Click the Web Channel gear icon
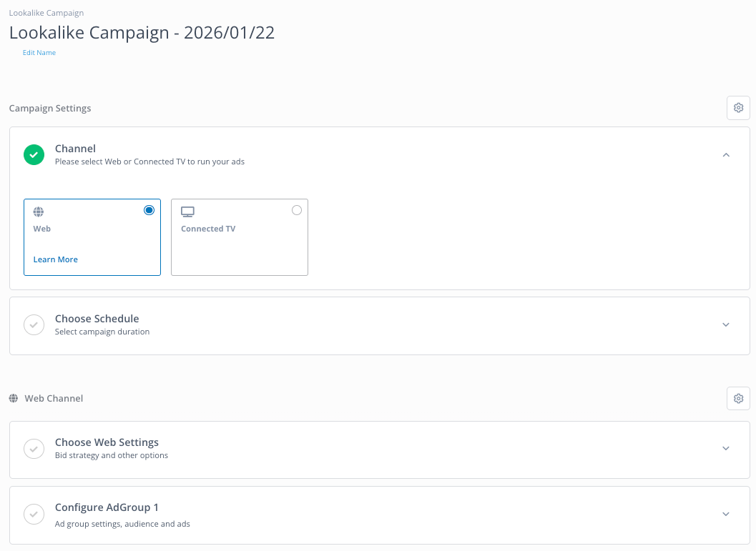The image size is (756, 551). pos(738,398)
